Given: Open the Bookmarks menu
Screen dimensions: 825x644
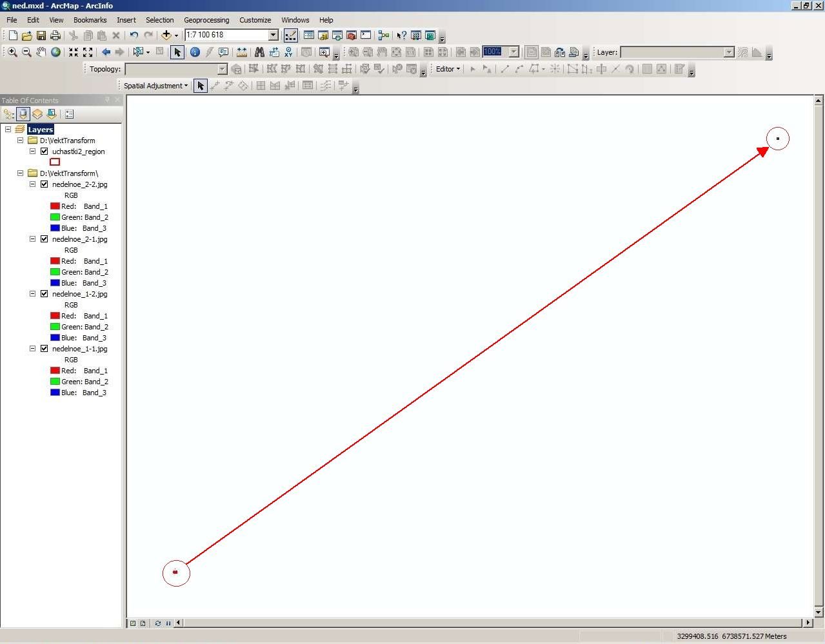Looking at the screenshot, I should tap(90, 20).
